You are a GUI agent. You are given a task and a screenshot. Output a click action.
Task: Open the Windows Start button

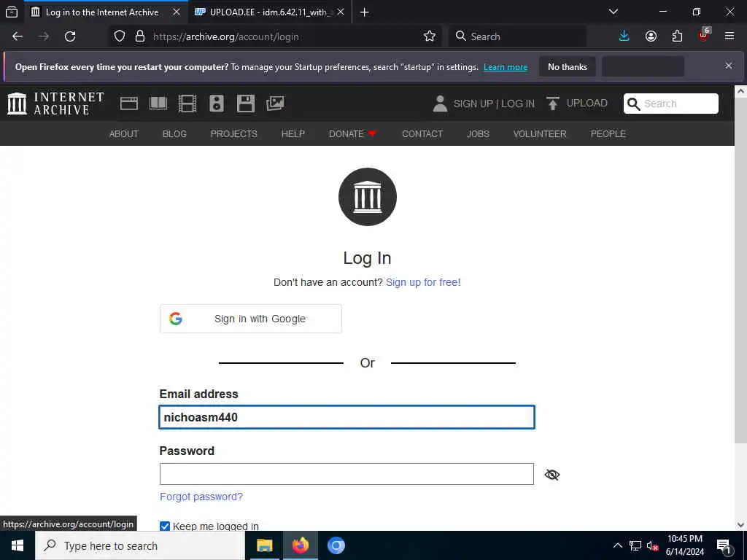coord(18,545)
